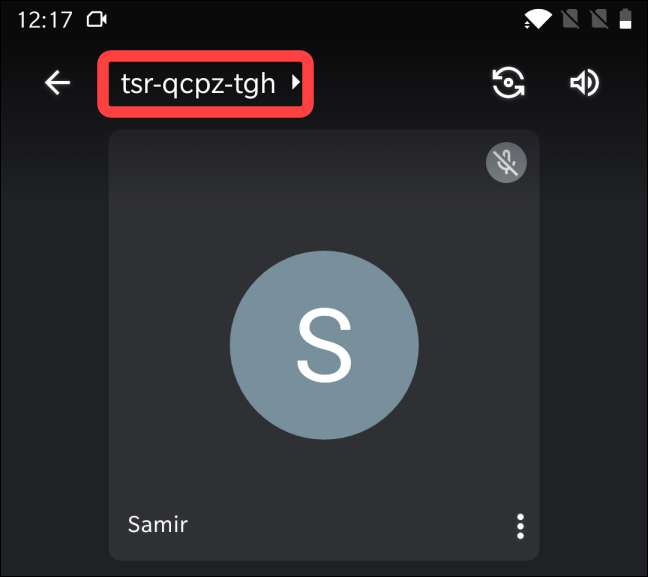Click the red highlighted meeting code box

(x=205, y=84)
